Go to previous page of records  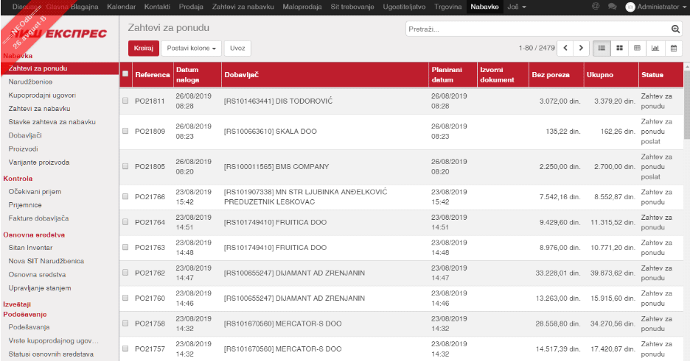565,48
